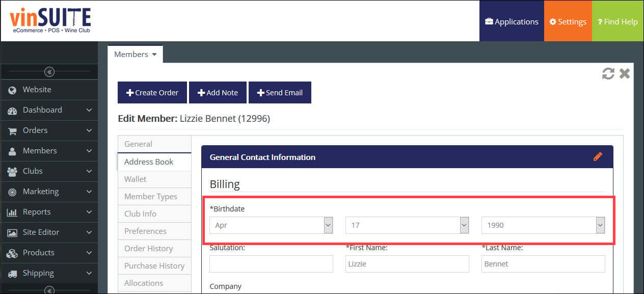
Task: Click the Reports bar chart icon
Action: coord(13,212)
